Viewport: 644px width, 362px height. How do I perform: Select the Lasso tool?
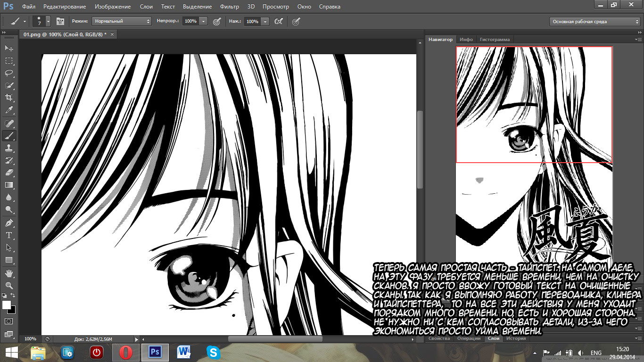point(9,73)
